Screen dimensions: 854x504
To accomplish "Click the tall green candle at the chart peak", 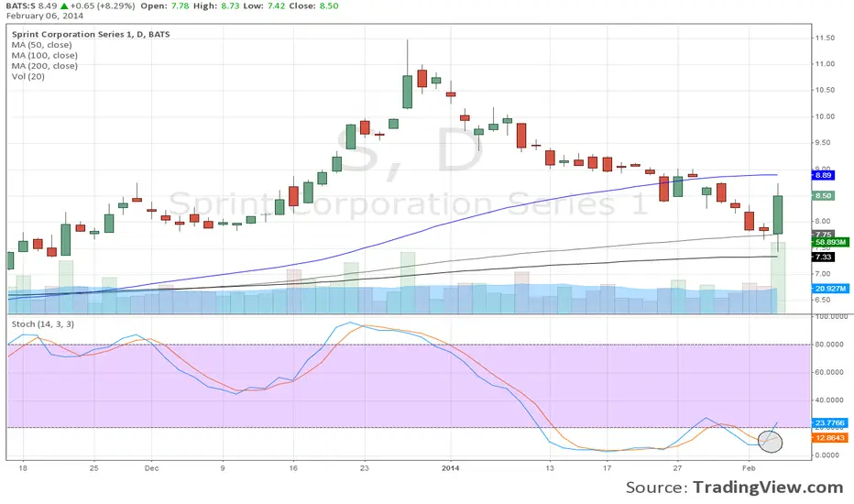I will [408, 92].
